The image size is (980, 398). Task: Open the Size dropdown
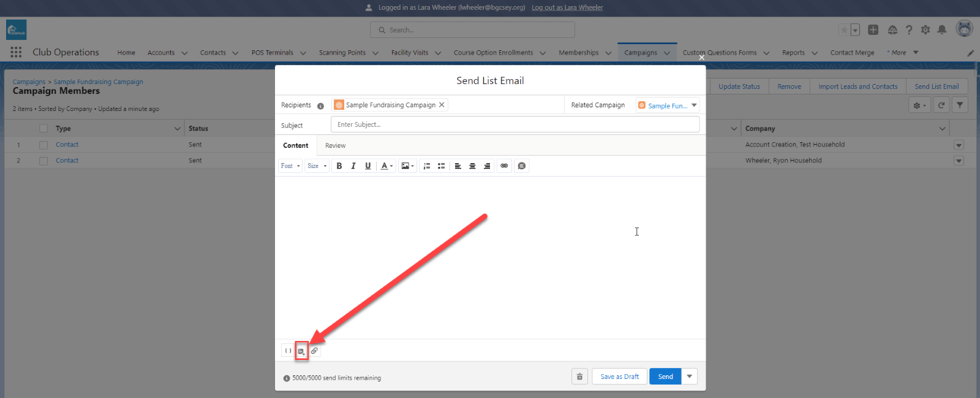pos(317,166)
